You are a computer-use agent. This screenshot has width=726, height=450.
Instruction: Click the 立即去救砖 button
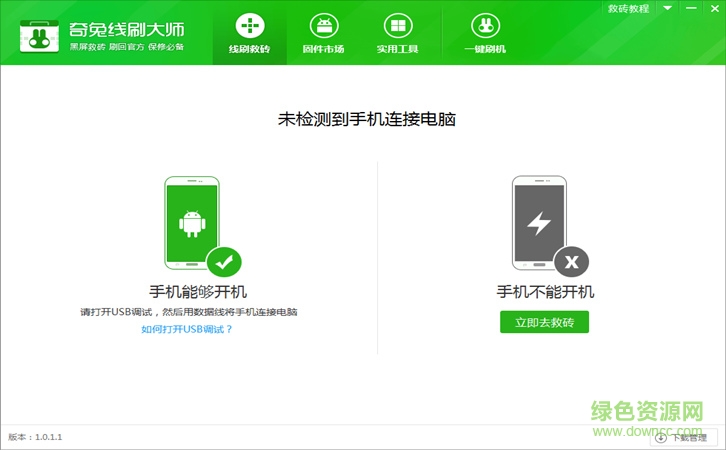(x=544, y=322)
